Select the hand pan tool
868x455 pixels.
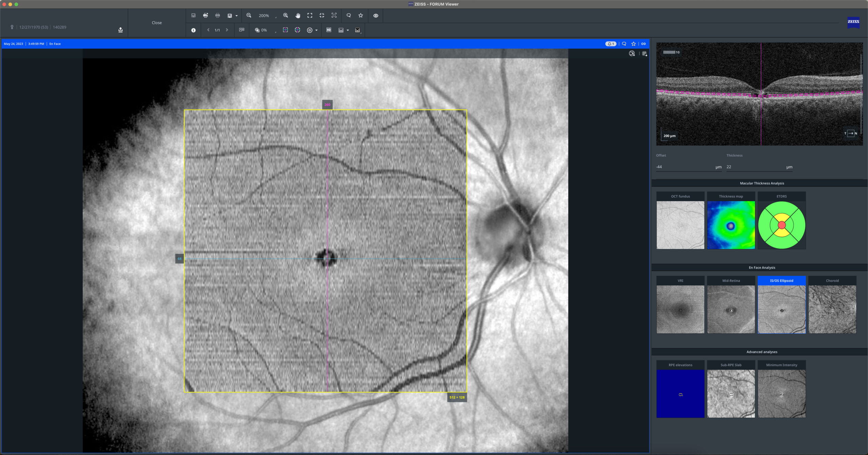coord(298,16)
